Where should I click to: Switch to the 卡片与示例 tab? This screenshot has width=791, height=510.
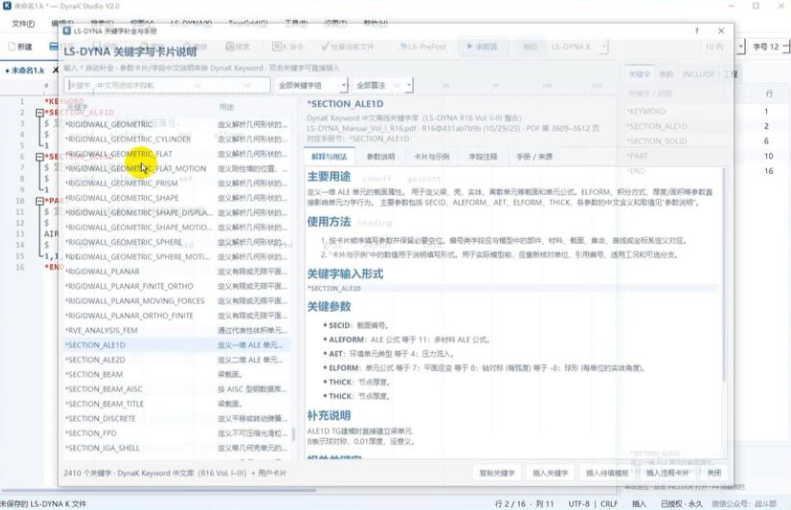click(431, 156)
